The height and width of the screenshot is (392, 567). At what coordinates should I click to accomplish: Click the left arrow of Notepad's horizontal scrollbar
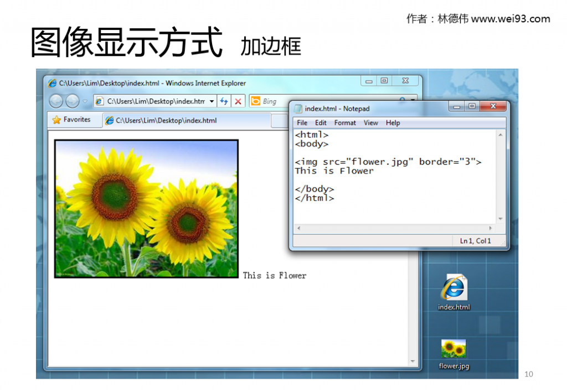tap(298, 228)
